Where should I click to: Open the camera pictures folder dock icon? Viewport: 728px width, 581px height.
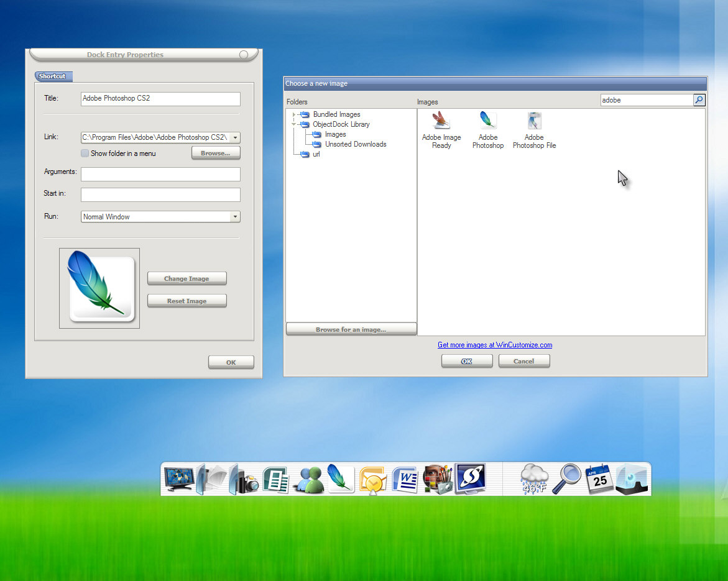pyautogui.click(x=244, y=480)
